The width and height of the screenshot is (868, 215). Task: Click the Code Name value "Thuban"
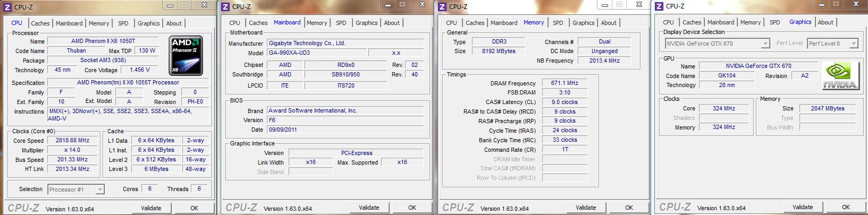pyautogui.click(x=77, y=50)
